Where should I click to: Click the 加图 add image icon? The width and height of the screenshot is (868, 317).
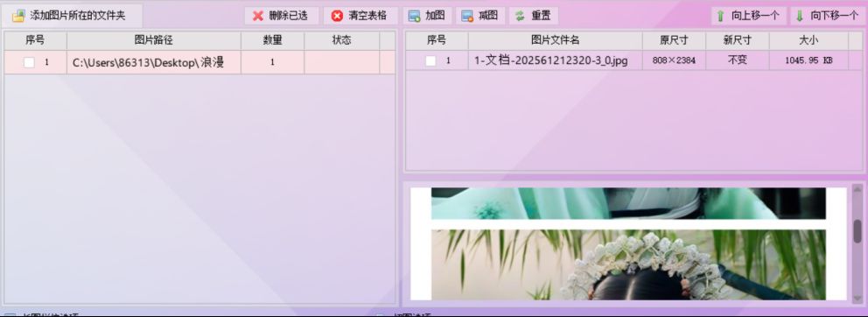pos(414,16)
